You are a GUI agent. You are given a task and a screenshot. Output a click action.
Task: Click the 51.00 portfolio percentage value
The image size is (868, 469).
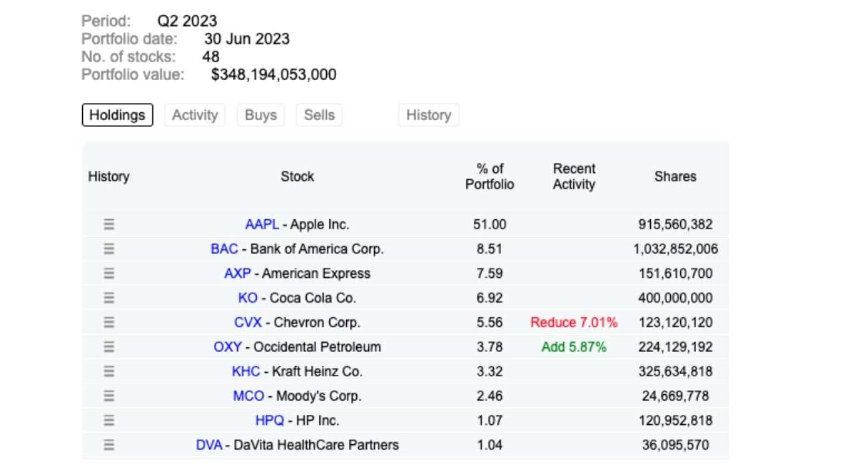pyautogui.click(x=490, y=224)
